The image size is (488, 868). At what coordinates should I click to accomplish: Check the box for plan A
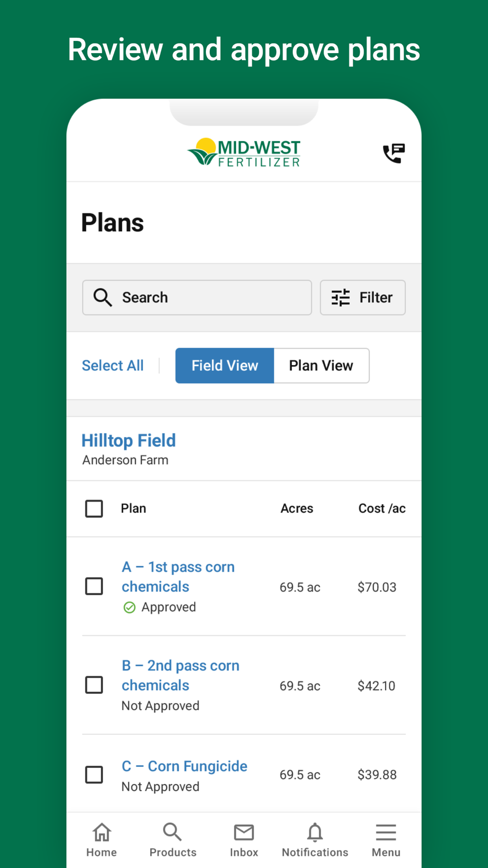pos(94,586)
